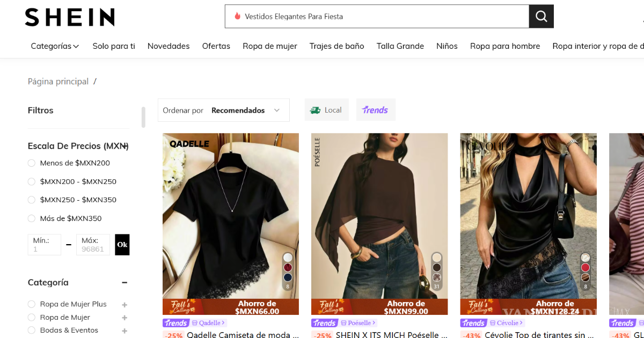
Task: Toggle the Trends filter button
Action: [x=376, y=110]
